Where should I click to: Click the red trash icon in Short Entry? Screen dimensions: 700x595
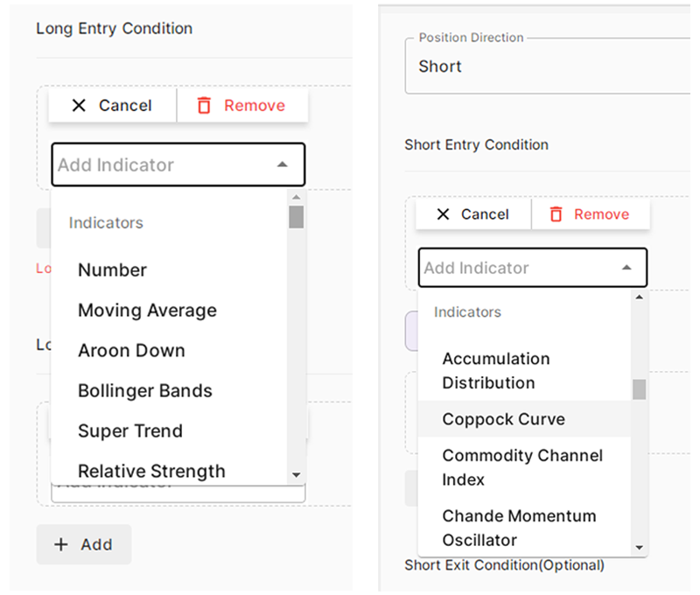tap(556, 214)
